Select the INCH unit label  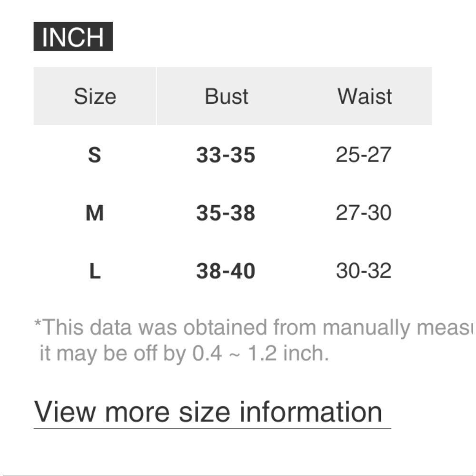73,37
